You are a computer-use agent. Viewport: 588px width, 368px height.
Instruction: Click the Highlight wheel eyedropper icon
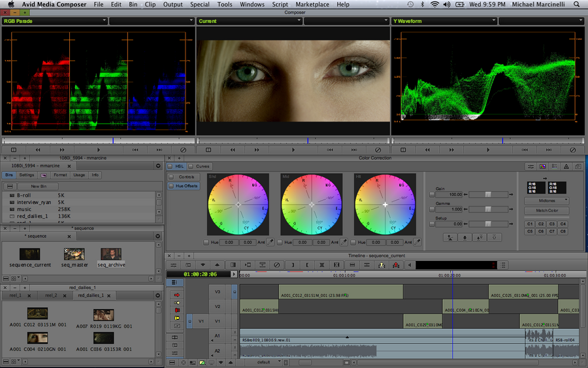click(x=417, y=242)
